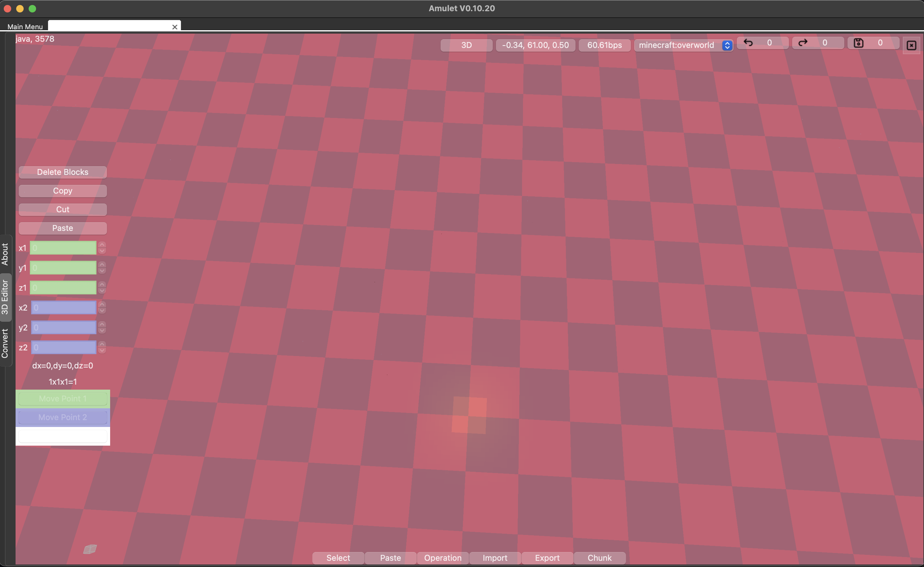Open the Operation menu at the bottom
The height and width of the screenshot is (567, 924).
442,558
